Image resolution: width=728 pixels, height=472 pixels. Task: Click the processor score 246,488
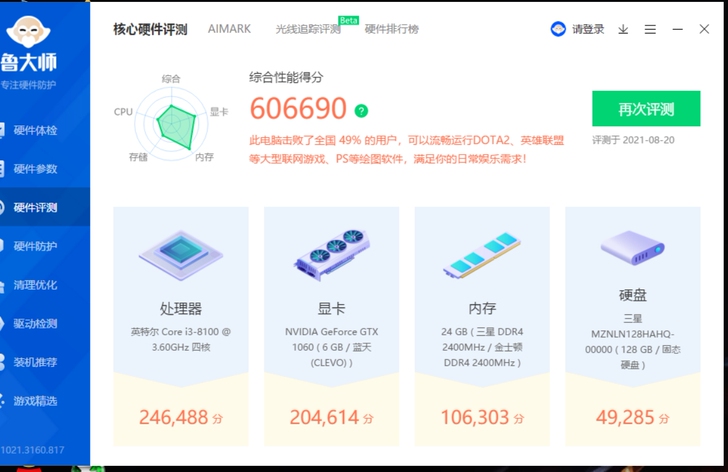tap(174, 417)
